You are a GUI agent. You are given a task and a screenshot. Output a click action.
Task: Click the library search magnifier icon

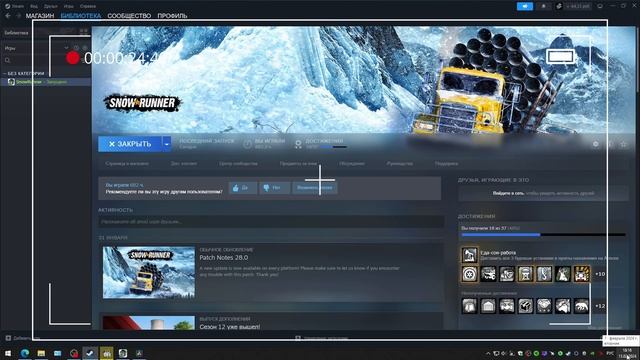(7, 60)
